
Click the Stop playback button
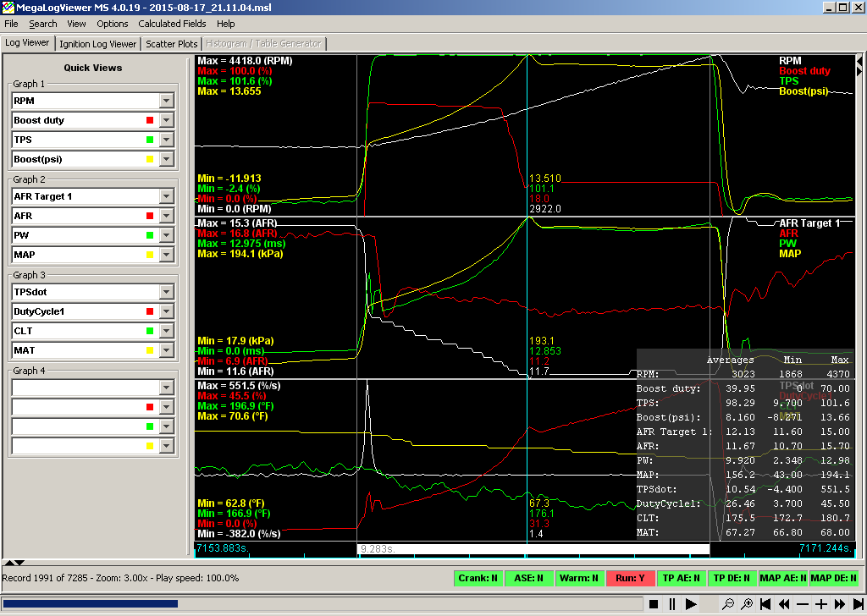click(x=653, y=604)
